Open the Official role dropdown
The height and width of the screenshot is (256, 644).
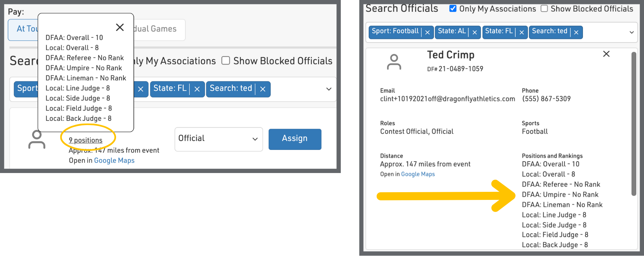[218, 139]
